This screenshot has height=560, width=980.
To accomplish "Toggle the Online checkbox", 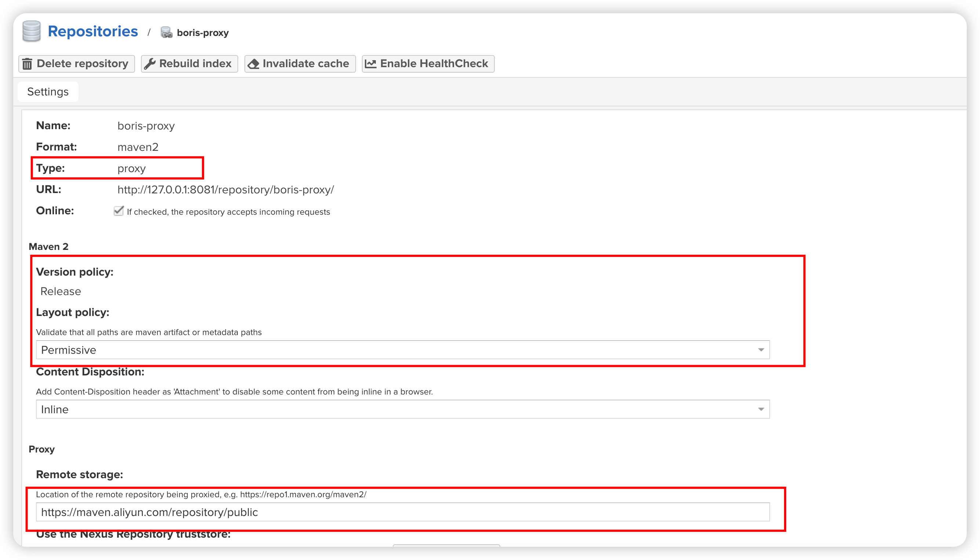I will coord(119,211).
